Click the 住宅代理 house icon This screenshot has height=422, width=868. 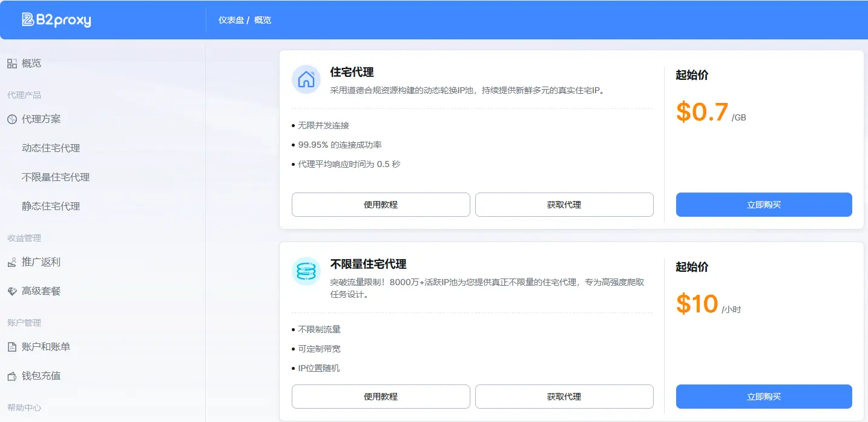306,79
